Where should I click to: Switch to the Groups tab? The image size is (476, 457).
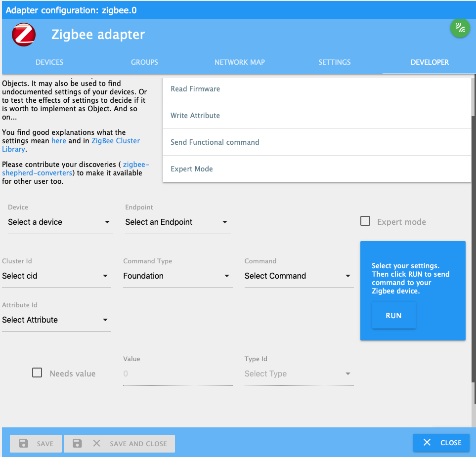(x=144, y=62)
